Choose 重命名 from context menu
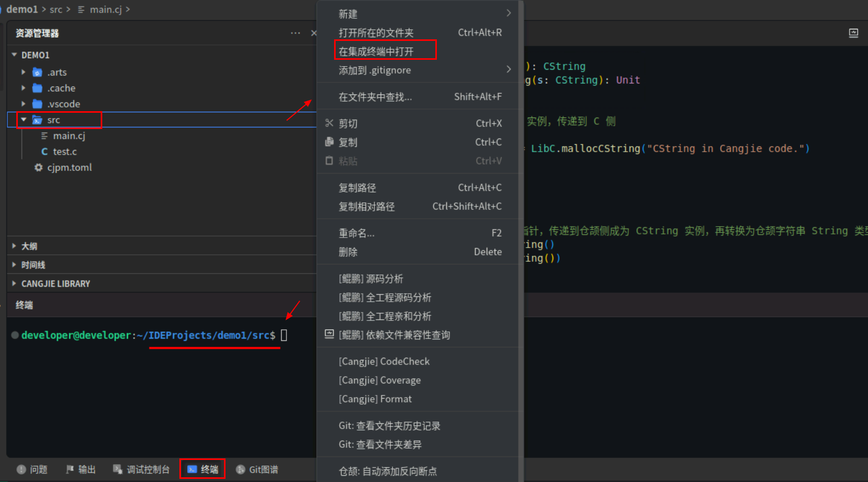The image size is (868, 482). (x=417, y=233)
